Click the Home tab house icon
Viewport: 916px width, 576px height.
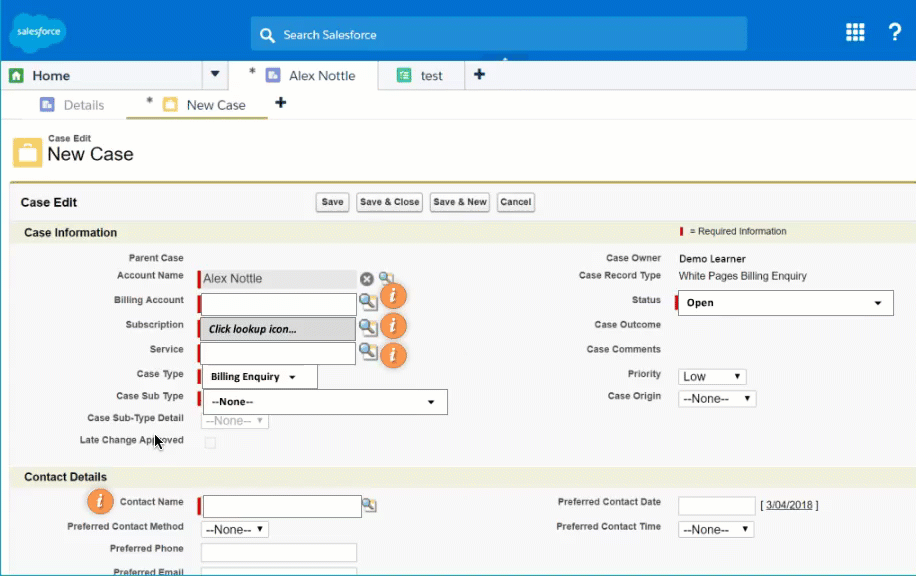pos(16,75)
